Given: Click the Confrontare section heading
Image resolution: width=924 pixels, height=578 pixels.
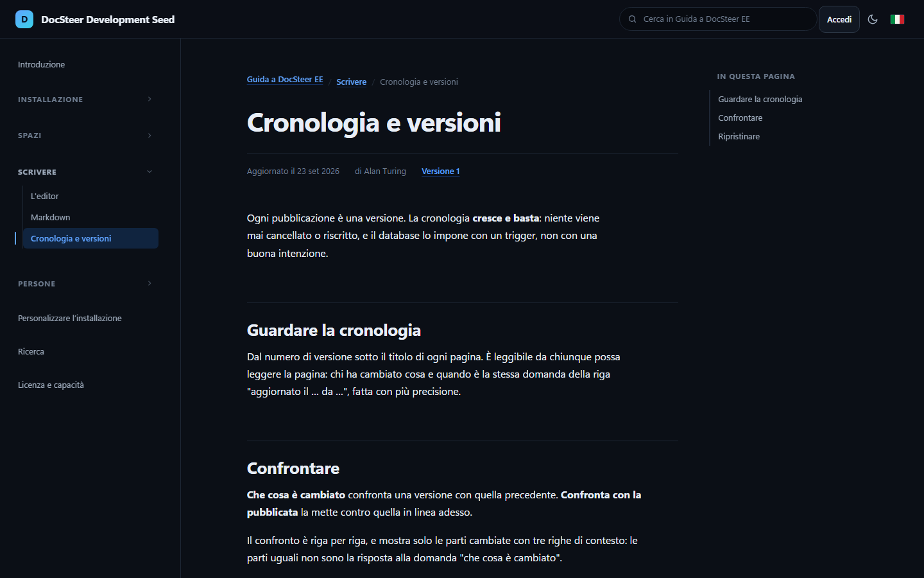Looking at the screenshot, I should click(x=293, y=468).
